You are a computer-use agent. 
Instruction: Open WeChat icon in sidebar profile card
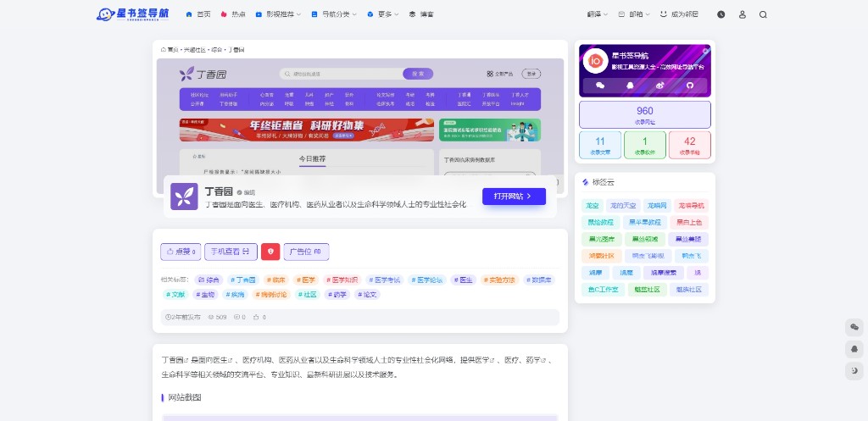point(600,86)
